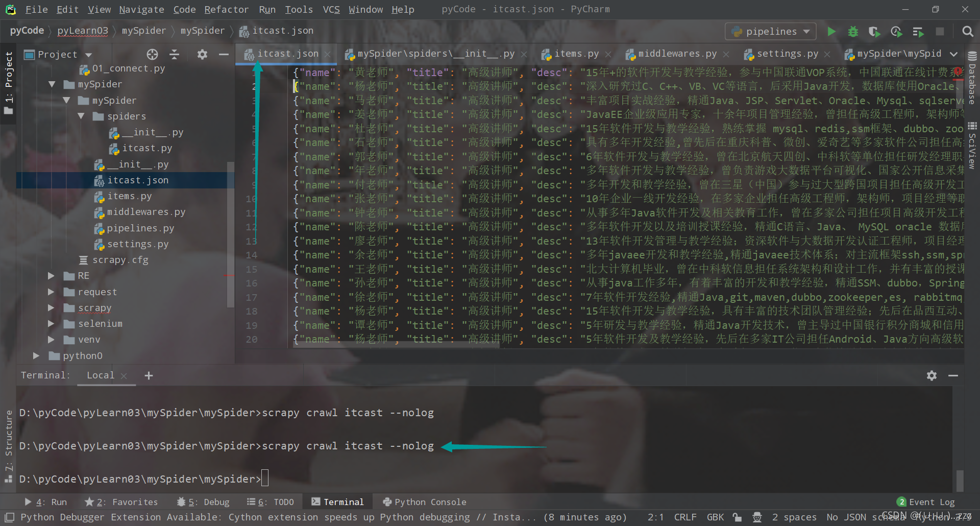Open the pipelines run configuration dropdown

770,32
